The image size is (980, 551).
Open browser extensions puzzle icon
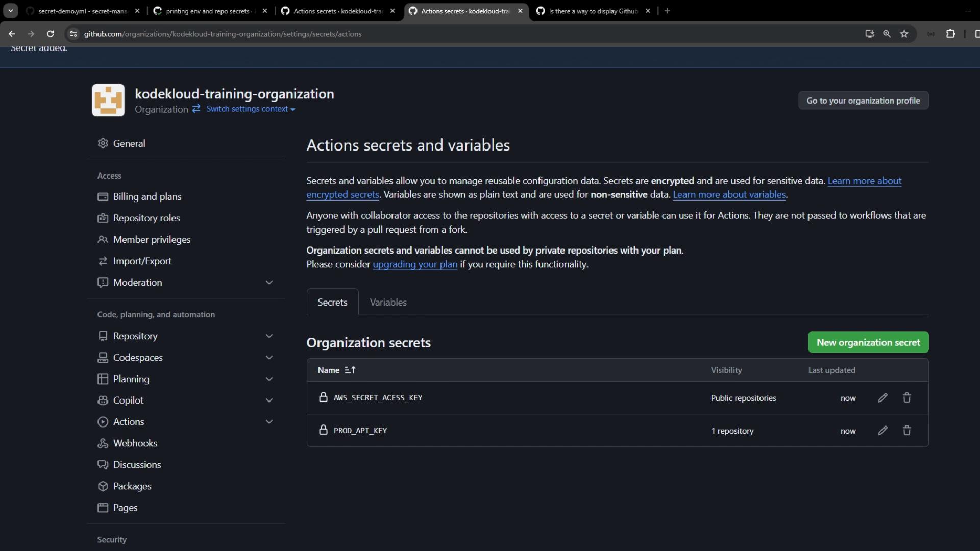pos(950,34)
